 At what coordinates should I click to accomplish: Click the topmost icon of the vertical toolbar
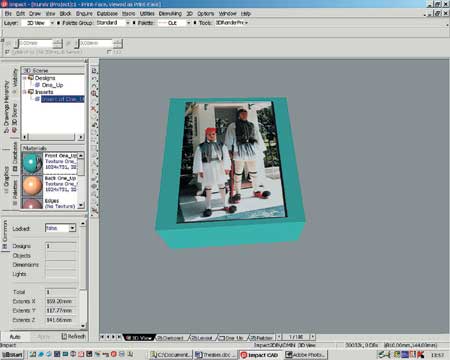click(94, 71)
